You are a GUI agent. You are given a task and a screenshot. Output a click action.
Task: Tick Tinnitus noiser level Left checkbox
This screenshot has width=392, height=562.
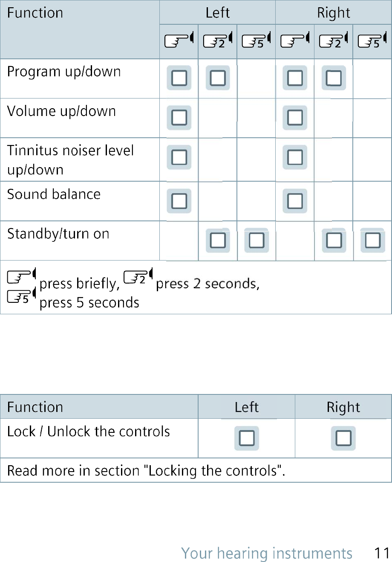179,157
